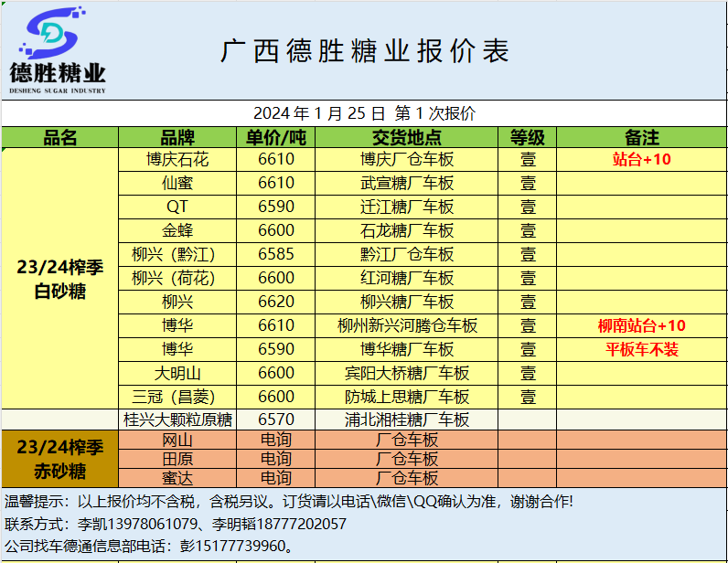
Task: Click the 柳兴（黔江）brand cell
Action: tap(177, 254)
